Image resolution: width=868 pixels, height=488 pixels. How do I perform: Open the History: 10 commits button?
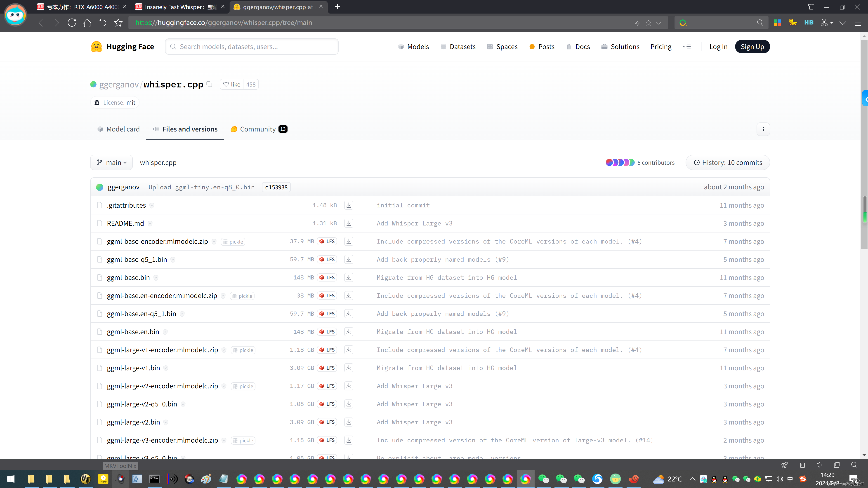[727, 163]
